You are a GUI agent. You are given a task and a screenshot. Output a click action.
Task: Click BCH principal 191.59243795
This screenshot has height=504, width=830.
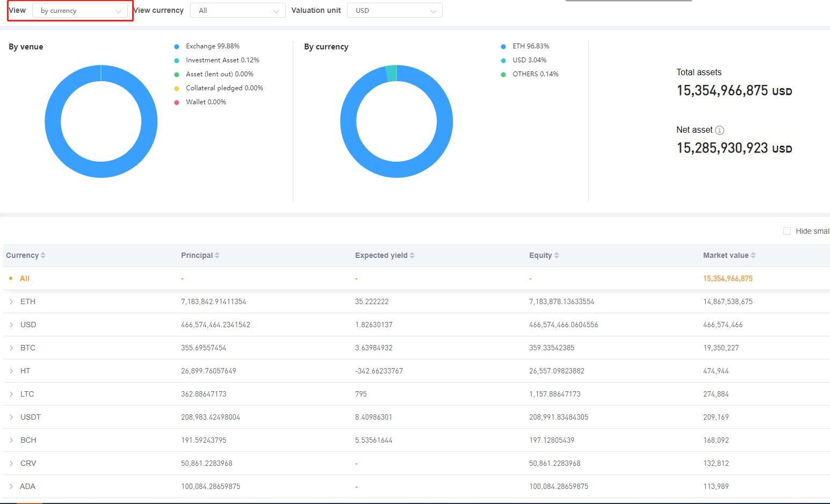204,440
